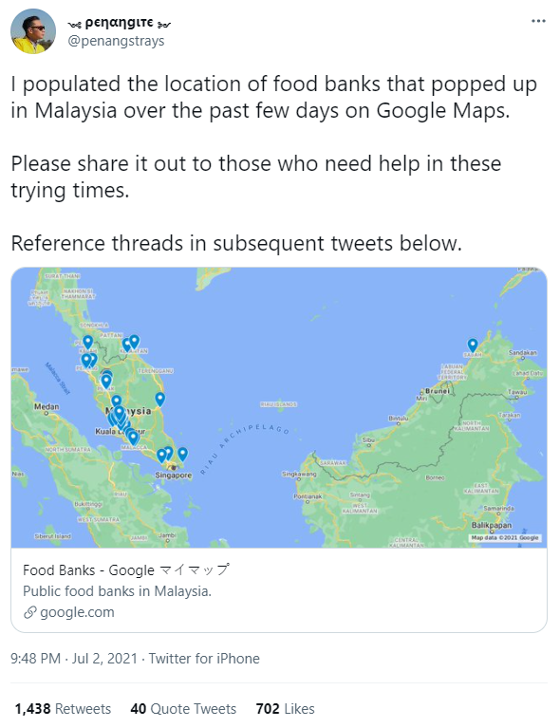Viewport: 560px width, 728px height.
Task: Open the tweet timestamp 9:48 PM Jul 2, 2021
Action: (x=74, y=659)
